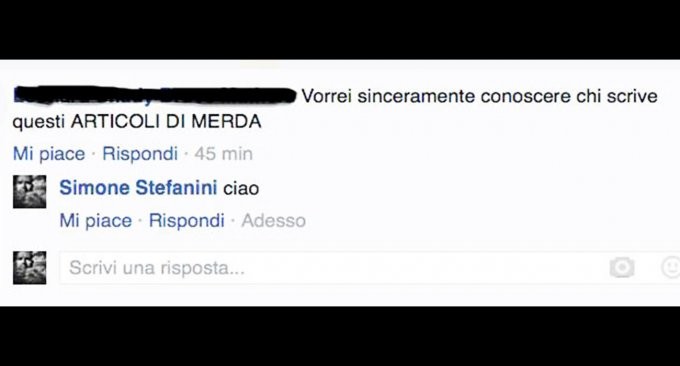680x366 pixels.
Task: Click Rispondi under the ciao reply
Action: pos(187,221)
